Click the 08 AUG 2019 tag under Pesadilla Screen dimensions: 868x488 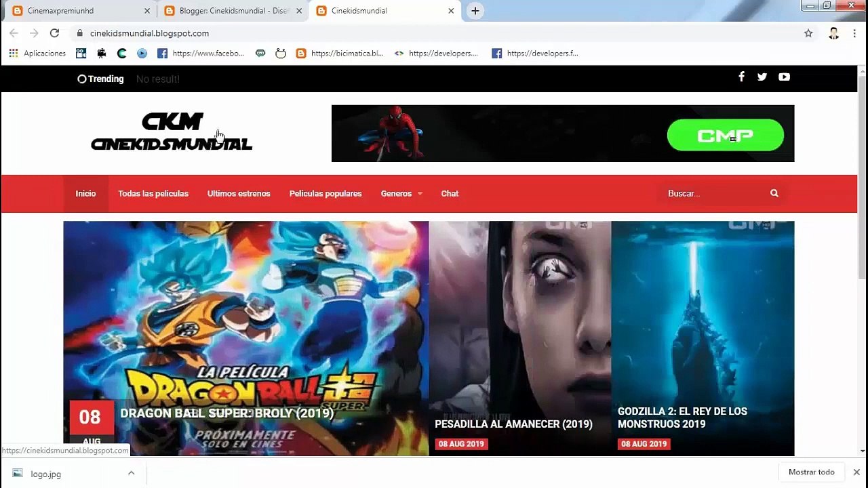[461, 444]
